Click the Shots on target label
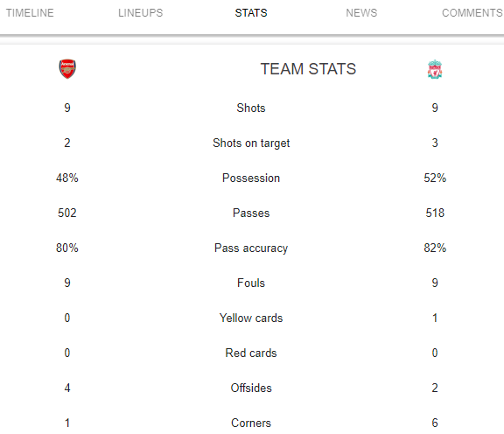This screenshot has width=504, height=434. coord(251,143)
